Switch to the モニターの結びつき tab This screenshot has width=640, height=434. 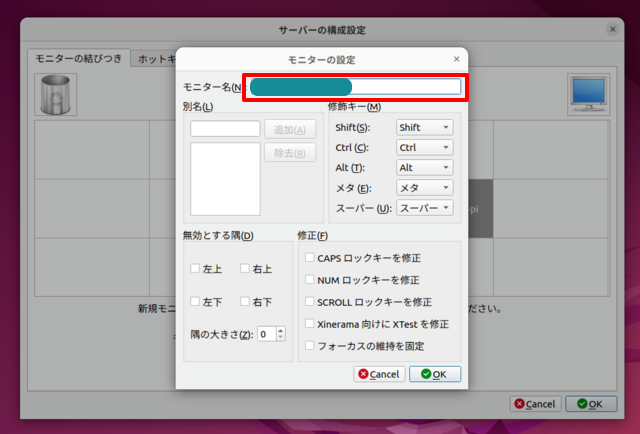click(x=77, y=59)
